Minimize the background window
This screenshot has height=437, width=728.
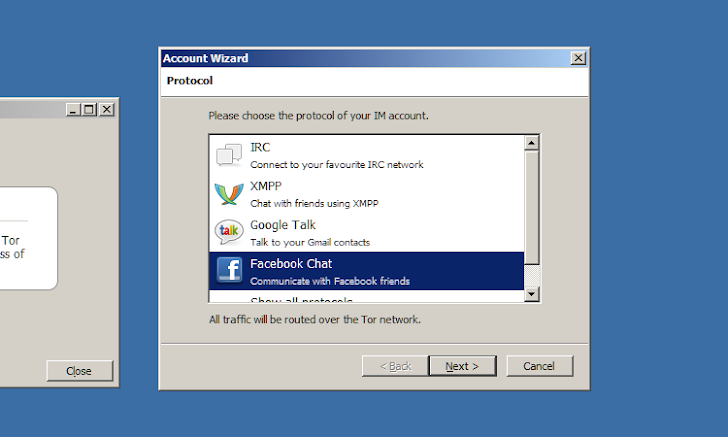pyautogui.click(x=73, y=110)
